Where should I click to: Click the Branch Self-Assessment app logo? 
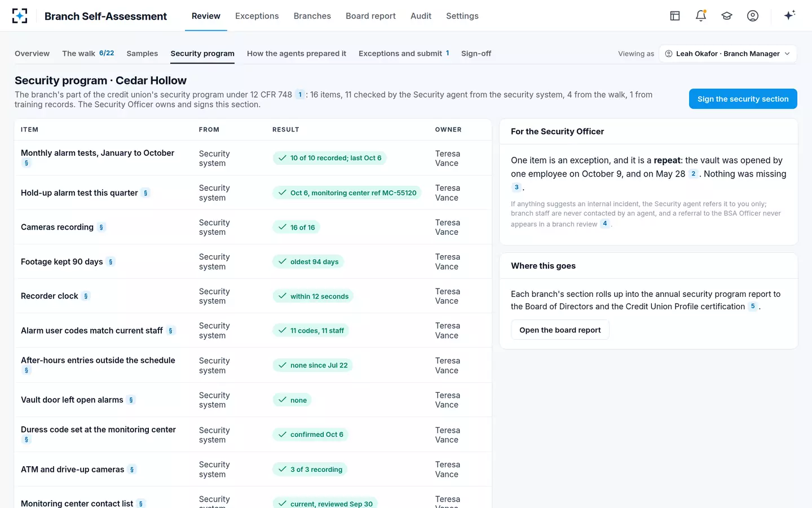(20, 16)
